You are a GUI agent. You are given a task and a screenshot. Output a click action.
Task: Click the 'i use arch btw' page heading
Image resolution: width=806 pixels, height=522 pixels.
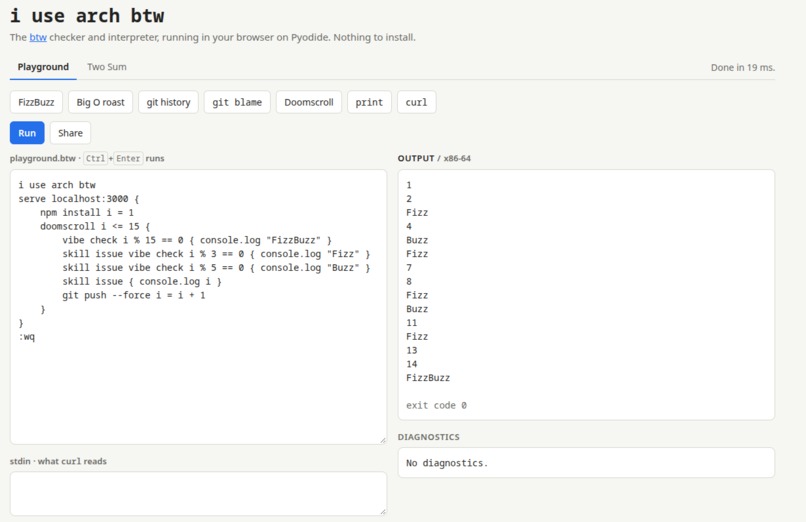(87, 16)
